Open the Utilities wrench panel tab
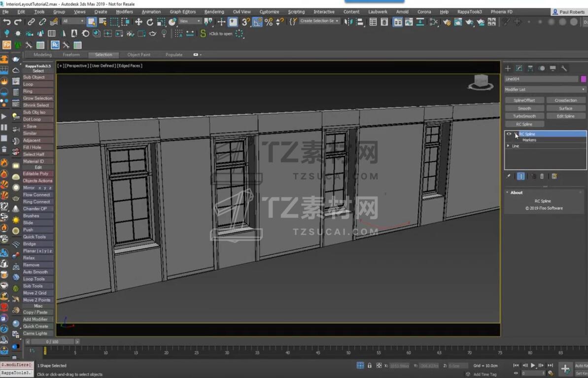Screen dimensions: 588x378 click(x=564, y=69)
